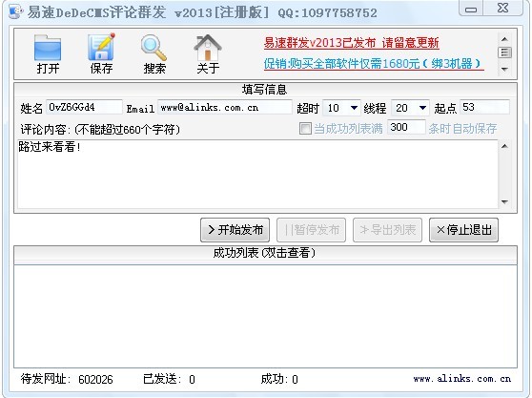Open a file with the 打开 folder icon
This screenshot has width=532, height=398.
[x=48, y=54]
